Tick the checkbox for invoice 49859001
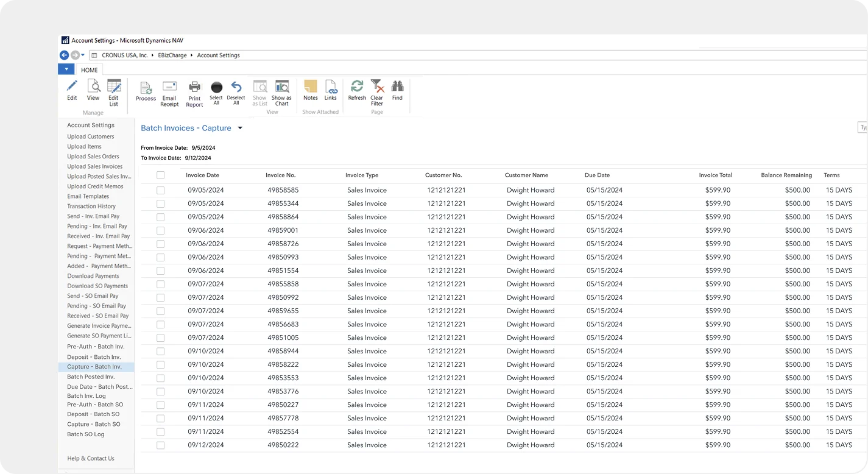Screen dimensions: 868x474 click(160, 230)
